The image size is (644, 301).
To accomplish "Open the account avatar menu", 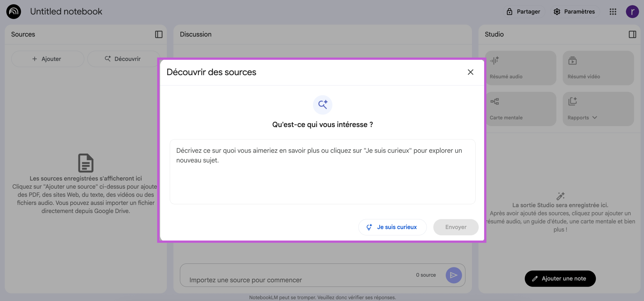I will (x=632, y=12).
